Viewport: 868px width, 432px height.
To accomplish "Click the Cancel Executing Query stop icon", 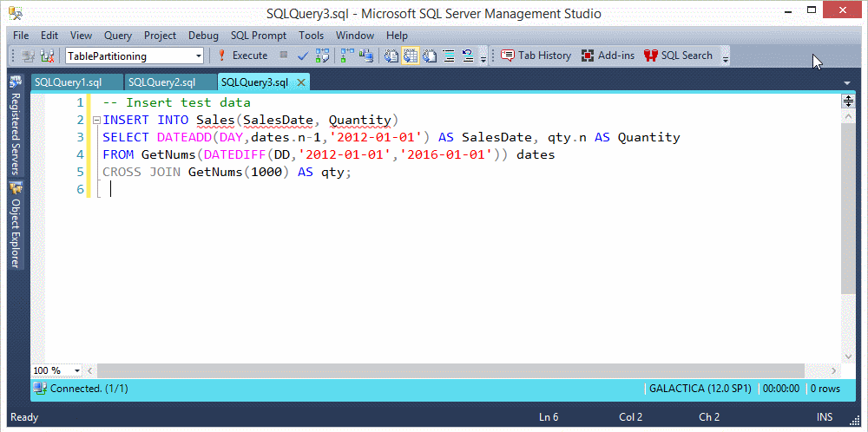I will click(284, 56).
